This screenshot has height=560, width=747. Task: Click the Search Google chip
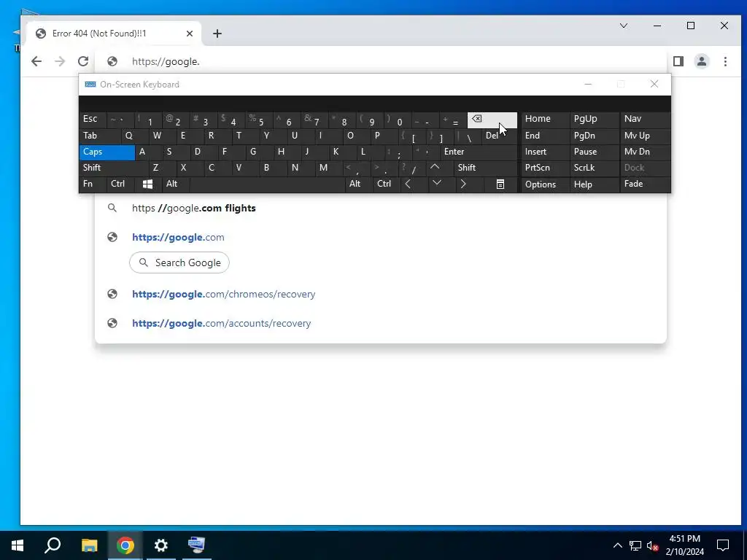179,262
